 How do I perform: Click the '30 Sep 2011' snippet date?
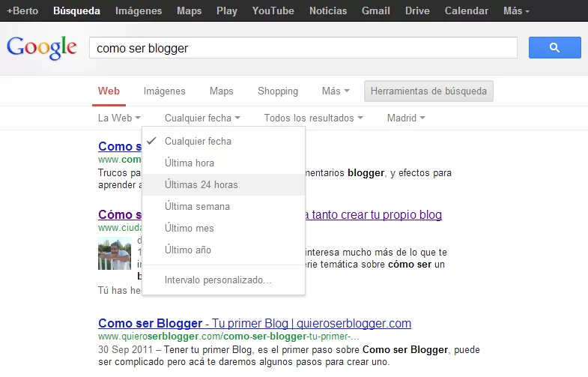coord(125,349)
